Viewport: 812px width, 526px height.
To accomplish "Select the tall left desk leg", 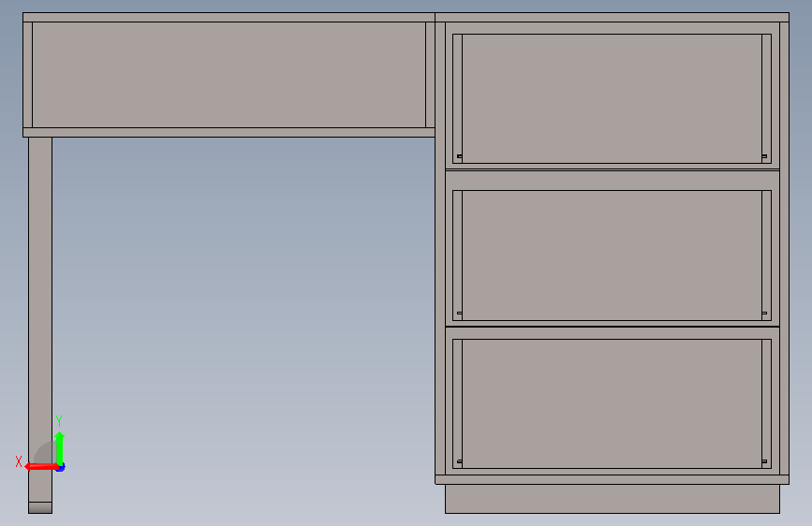I will point(40,319).
